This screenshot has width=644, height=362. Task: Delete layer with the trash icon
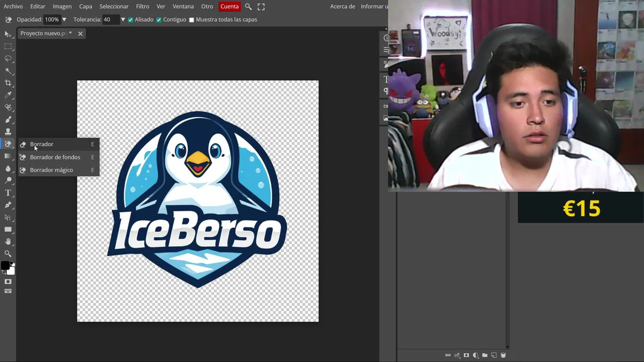[x=503, y=355]
